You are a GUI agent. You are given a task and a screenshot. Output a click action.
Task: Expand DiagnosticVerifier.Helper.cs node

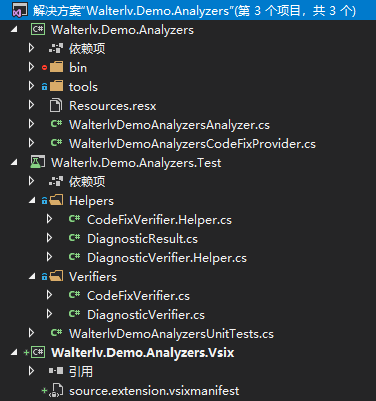pos(49,257)
